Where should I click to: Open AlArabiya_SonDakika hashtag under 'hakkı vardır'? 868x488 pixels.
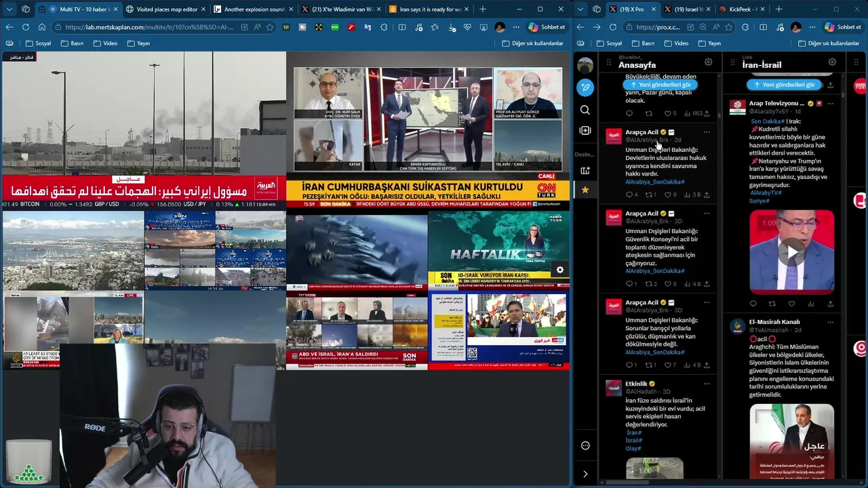(655, 182)
